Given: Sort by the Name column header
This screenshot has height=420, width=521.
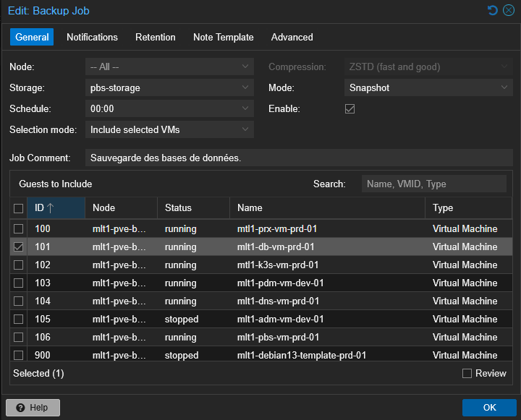Looking at the screenshot, I should 327,208.
